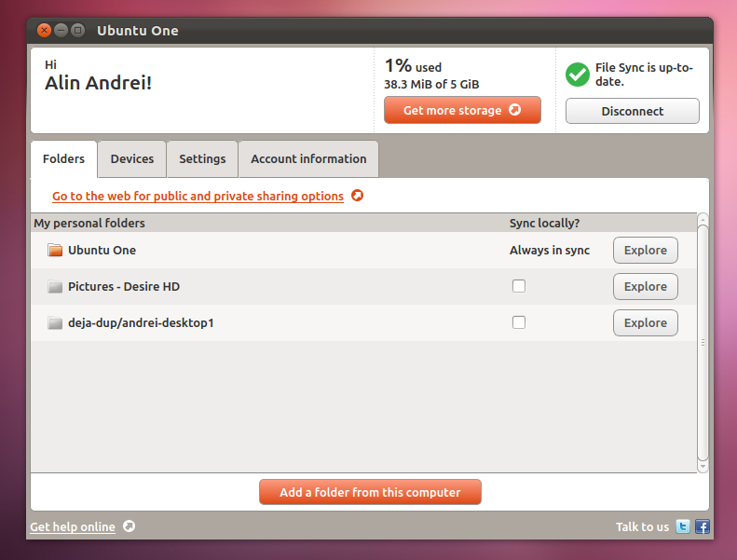
Task: Click the arrow icon next to Get help online
Action: click(x=129, y=526)
